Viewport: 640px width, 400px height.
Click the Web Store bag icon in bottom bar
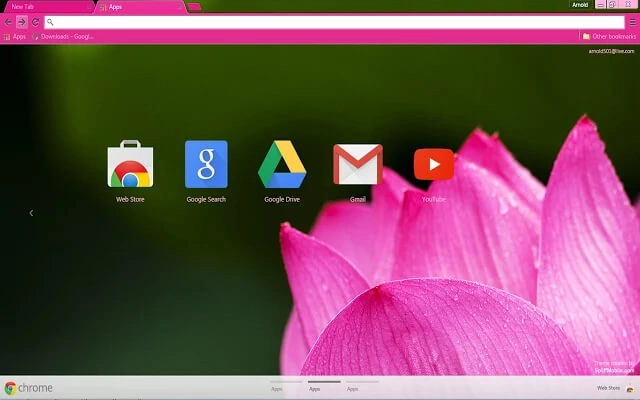pos(630,388)
